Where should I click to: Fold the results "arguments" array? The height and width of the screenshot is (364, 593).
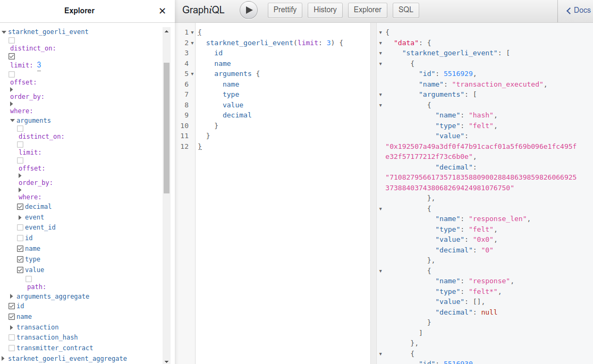[x=380, y=95]
